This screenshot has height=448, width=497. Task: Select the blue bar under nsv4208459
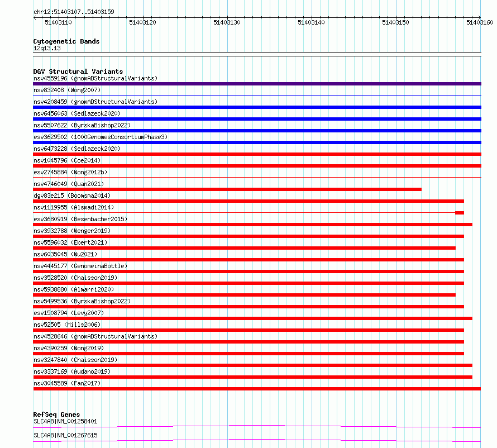pyautogui.click(x=257, y=107)
